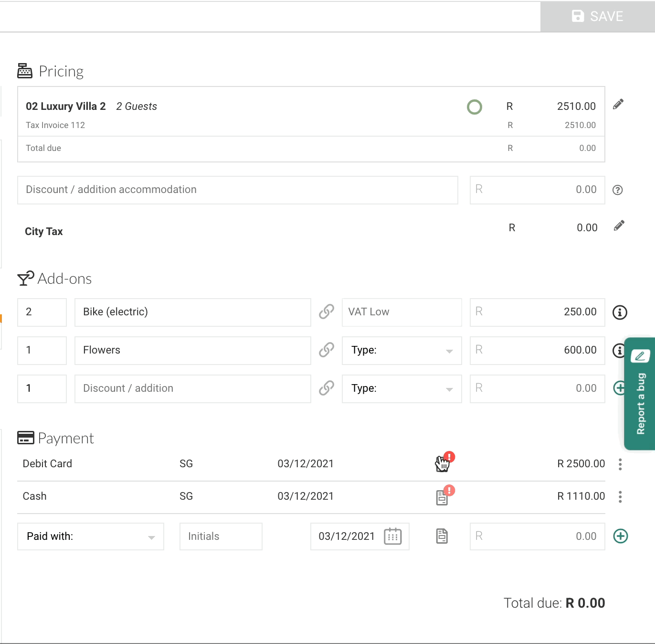This screenshot has height=644, width=655.
Task: Click the Tax Invoice 112 text
Action: coord(55,125)
